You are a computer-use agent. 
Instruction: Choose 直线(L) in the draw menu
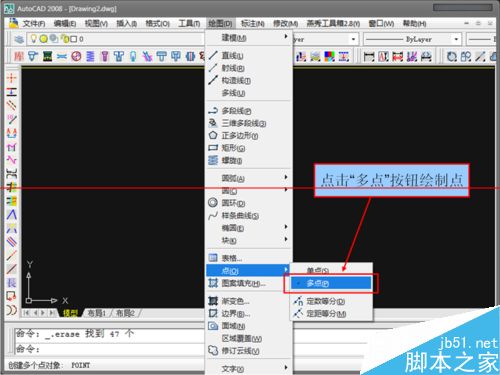pos(249,56)
